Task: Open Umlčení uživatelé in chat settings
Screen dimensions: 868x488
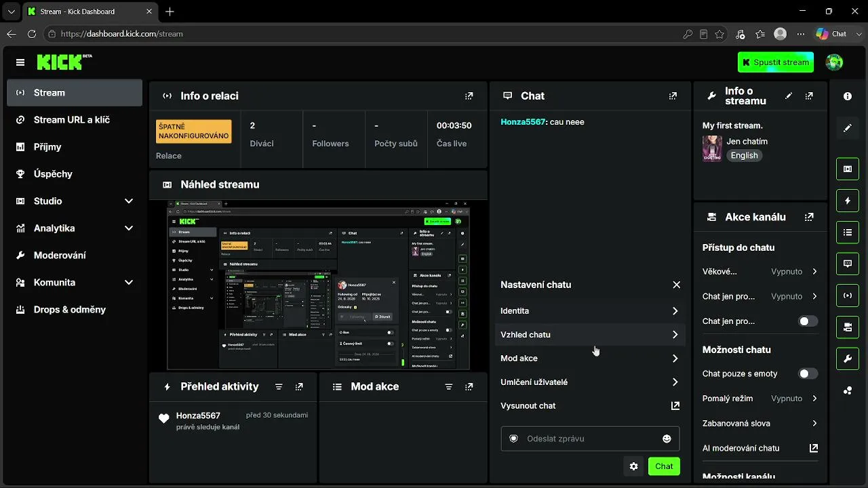Action: coord(590,382)
